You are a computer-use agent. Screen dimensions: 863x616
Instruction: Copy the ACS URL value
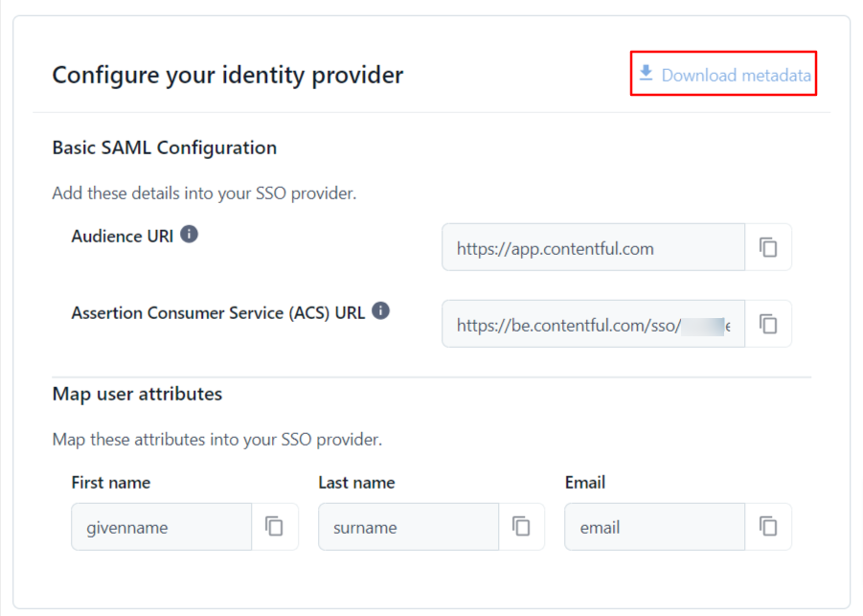[x=768, y=325]
